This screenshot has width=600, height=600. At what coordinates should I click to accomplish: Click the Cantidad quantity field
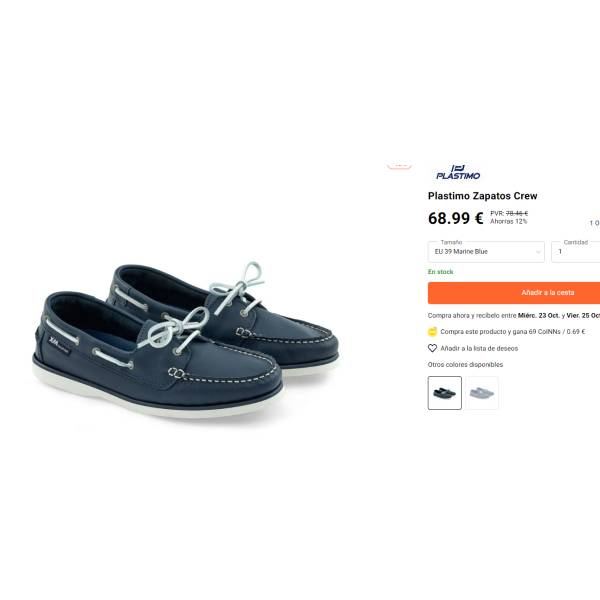[576, 252]
